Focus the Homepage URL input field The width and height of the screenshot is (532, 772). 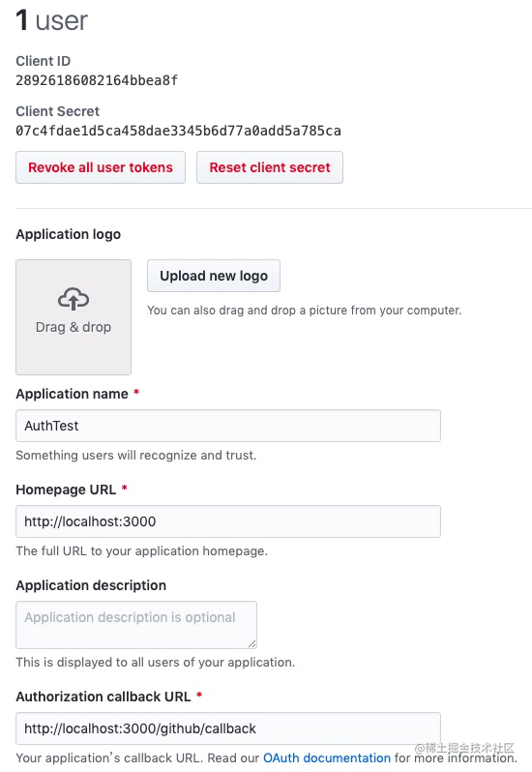coord(228,521)
